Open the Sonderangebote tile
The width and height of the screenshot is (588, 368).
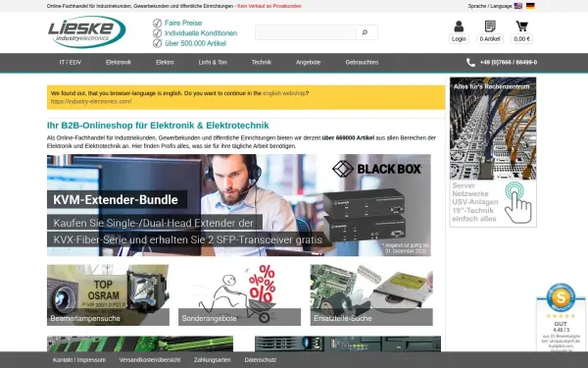pos(240,295)
